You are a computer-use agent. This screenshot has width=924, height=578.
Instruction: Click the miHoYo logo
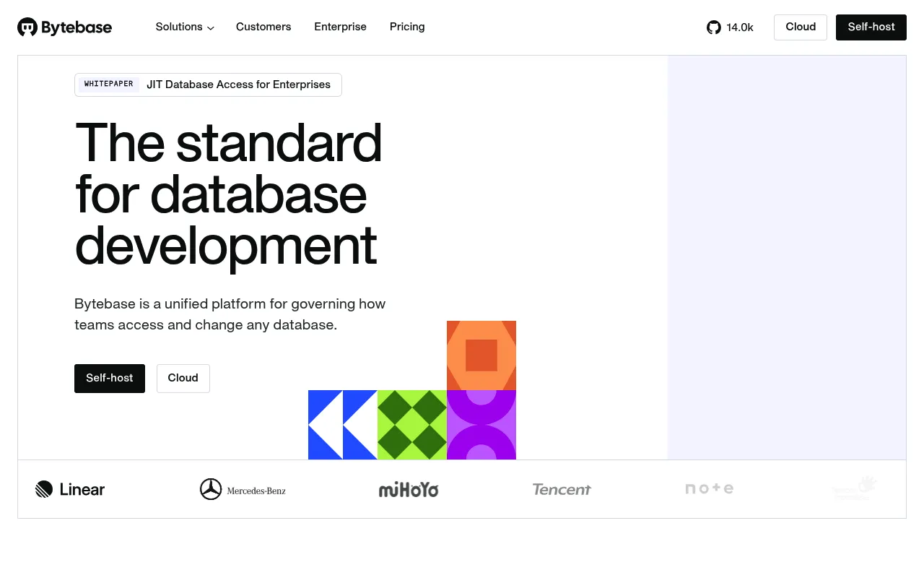(x=409, y=490)
